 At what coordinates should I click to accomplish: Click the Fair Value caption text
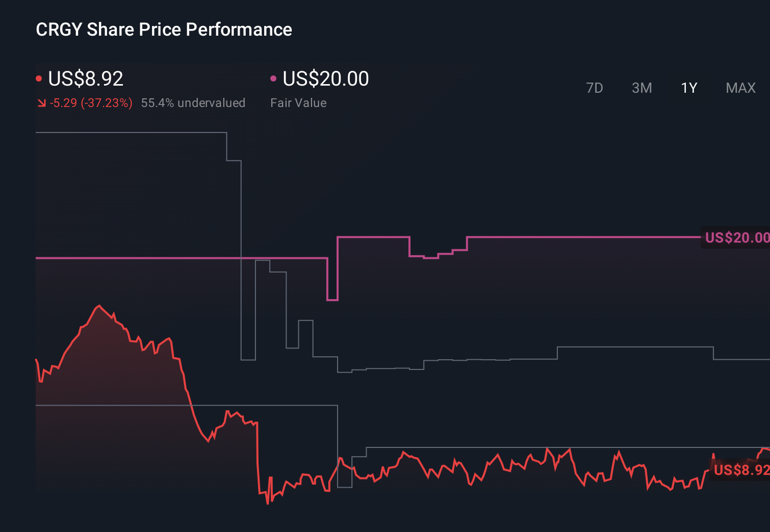tap(298, 102)
